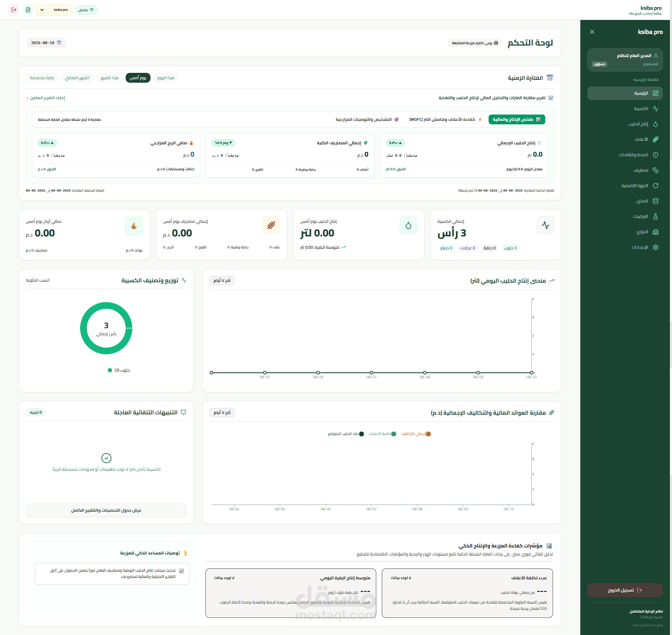672x635 pixels.
Task: Toggle the حلوب (3) legend entry
Action: pyautogui.click(x=119, y=370)
